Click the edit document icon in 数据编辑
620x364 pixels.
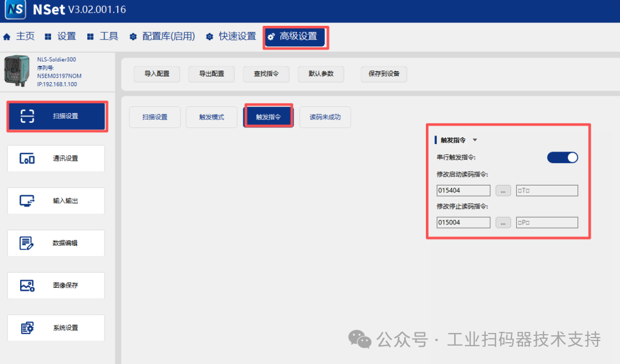click(26, 243)
